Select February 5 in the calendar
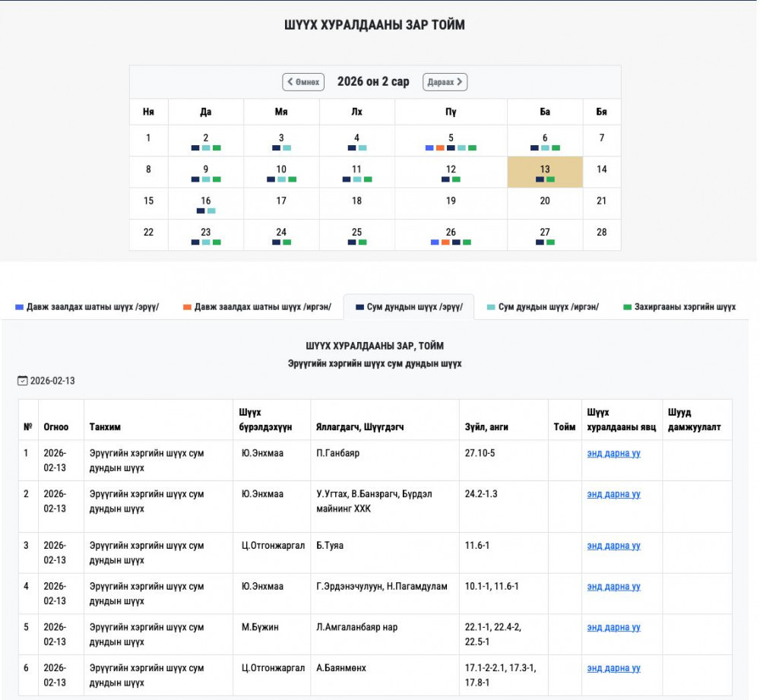The height and width of the screenshot is (700, 760). pyautogui.click(x=451, y=138)
